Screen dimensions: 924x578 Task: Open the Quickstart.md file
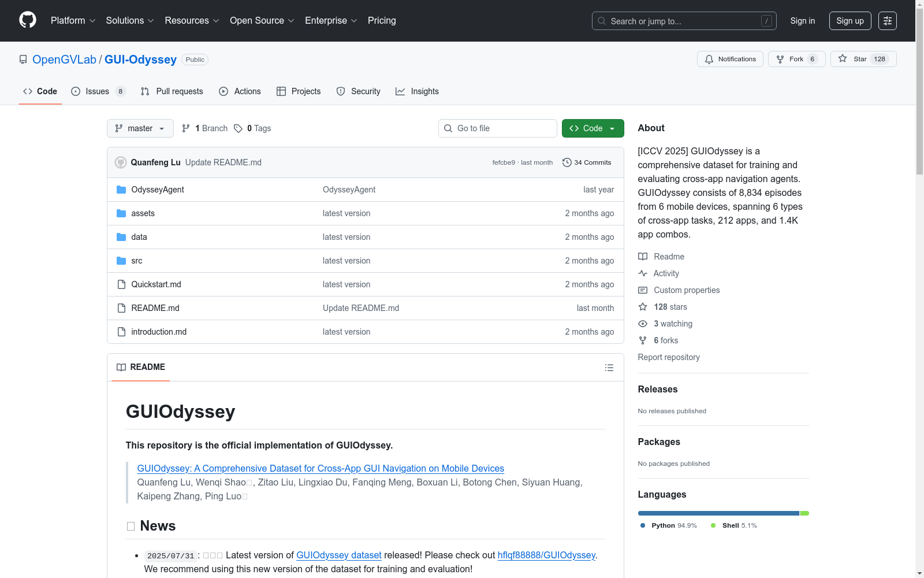tap(156, 284)
